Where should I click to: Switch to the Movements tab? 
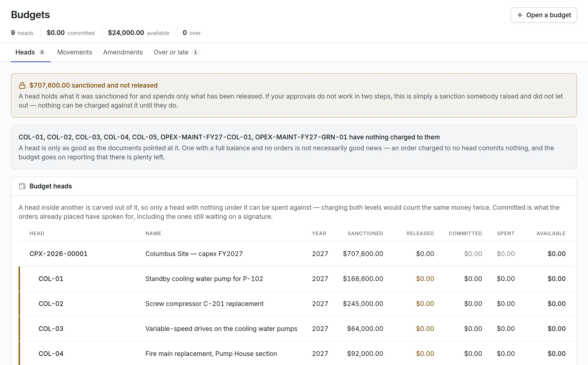(75, 52)
